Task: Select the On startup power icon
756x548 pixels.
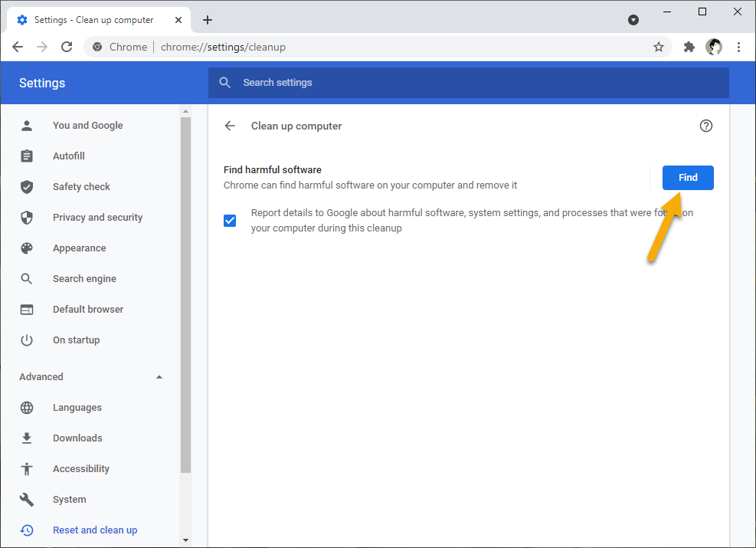Action: pos(27,340)
